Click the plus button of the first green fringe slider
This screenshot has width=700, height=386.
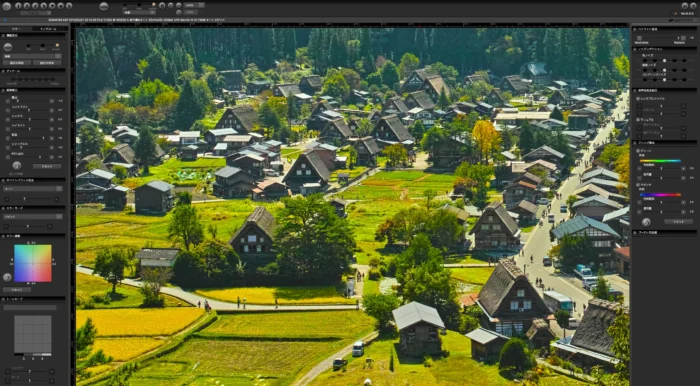[x=683, y=169]
